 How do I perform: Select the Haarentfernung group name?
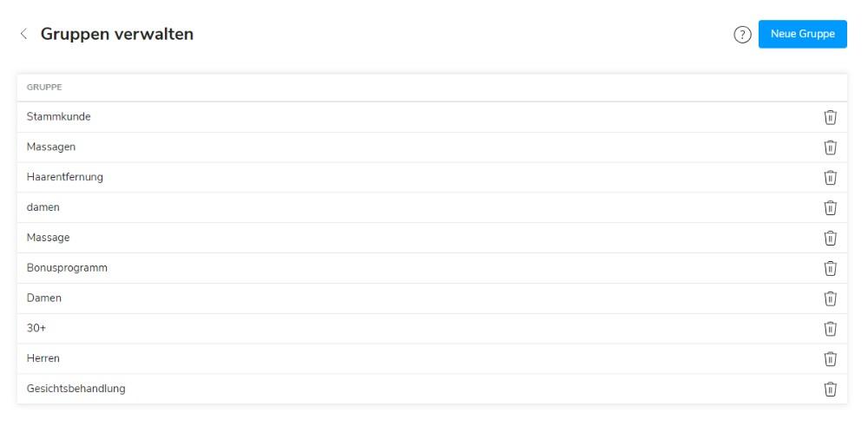[x=65, y=178]
